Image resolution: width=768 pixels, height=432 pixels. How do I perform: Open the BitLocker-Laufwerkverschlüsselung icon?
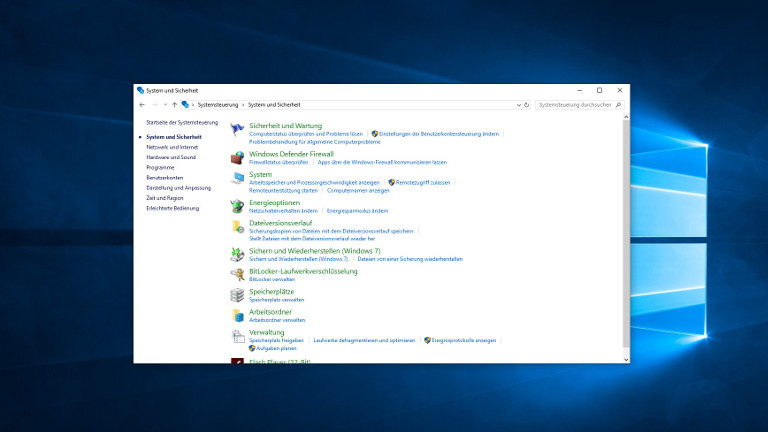237,274
